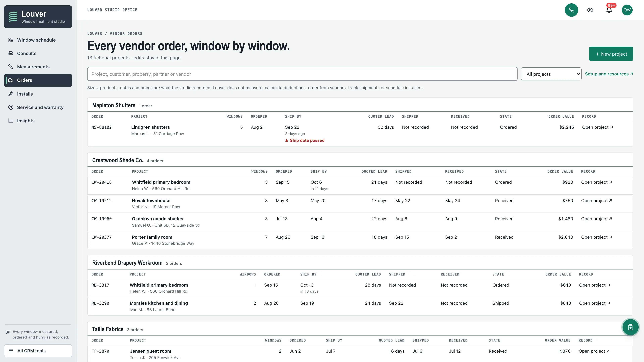Click the VENDOR ORDERS breadcrumb
The image size is (644, 362).
[126, 34]
